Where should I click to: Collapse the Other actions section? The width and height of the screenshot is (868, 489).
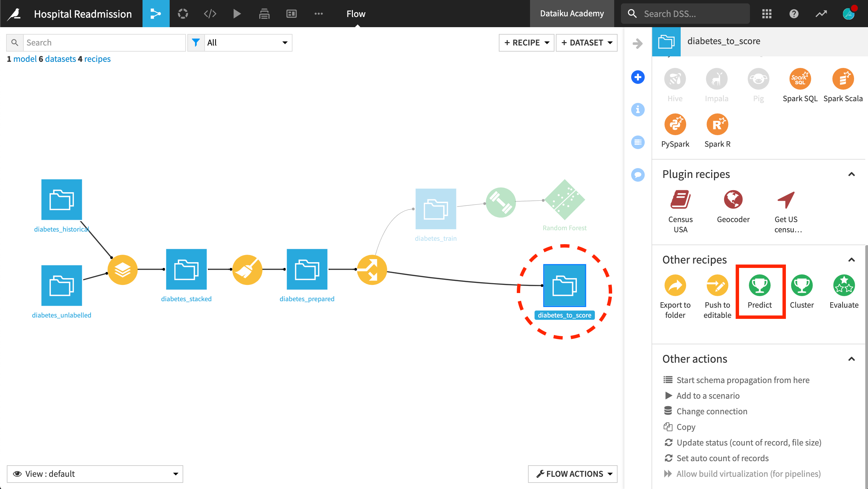[x=851, y=359]
